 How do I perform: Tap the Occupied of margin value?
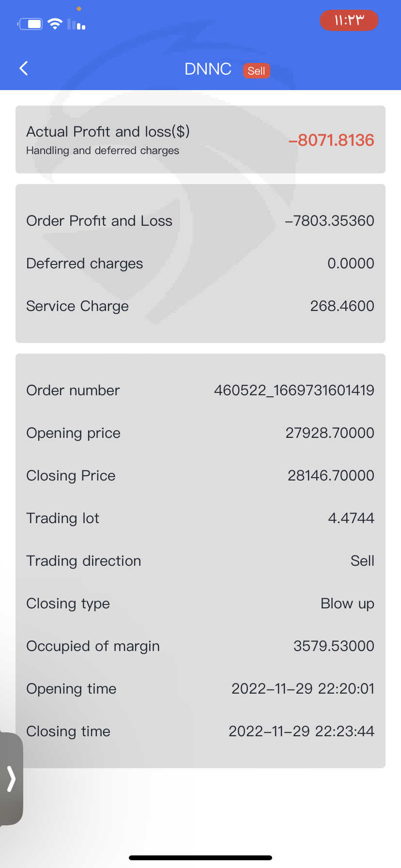pos(334,646)
